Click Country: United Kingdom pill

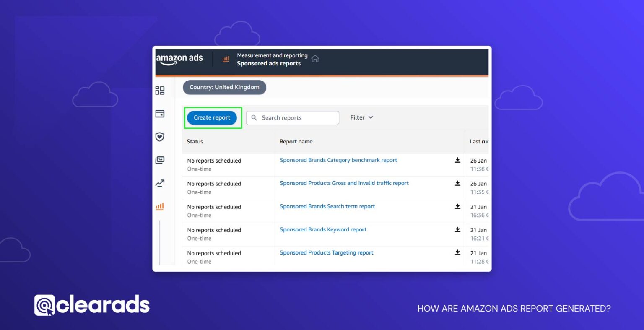point(224,87)
